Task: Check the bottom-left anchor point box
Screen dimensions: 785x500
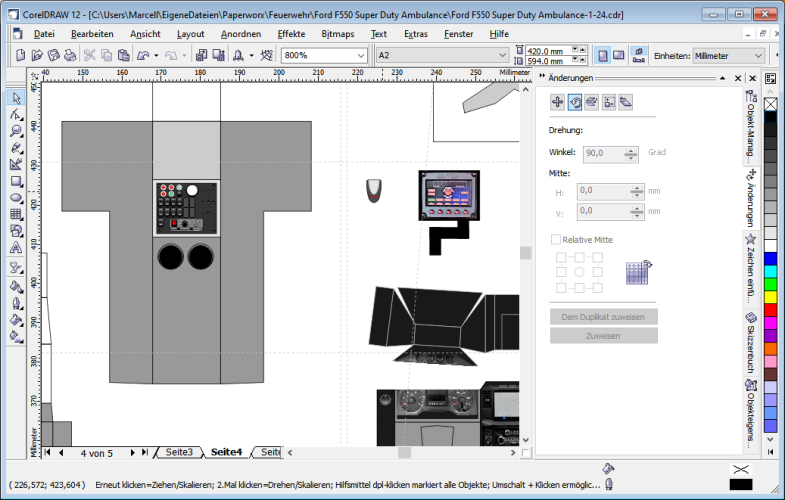Action: pos(561,288)
